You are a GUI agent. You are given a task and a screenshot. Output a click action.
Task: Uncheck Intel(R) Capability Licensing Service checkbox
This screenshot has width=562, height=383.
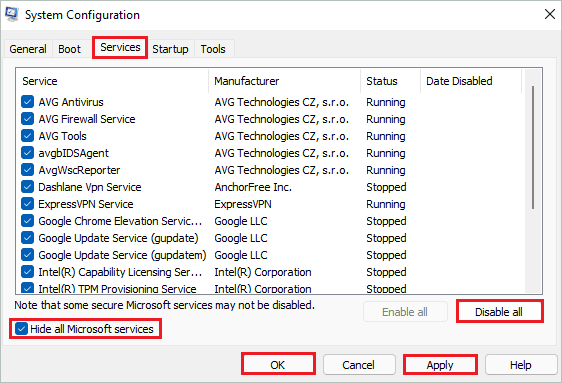[28, 272]
